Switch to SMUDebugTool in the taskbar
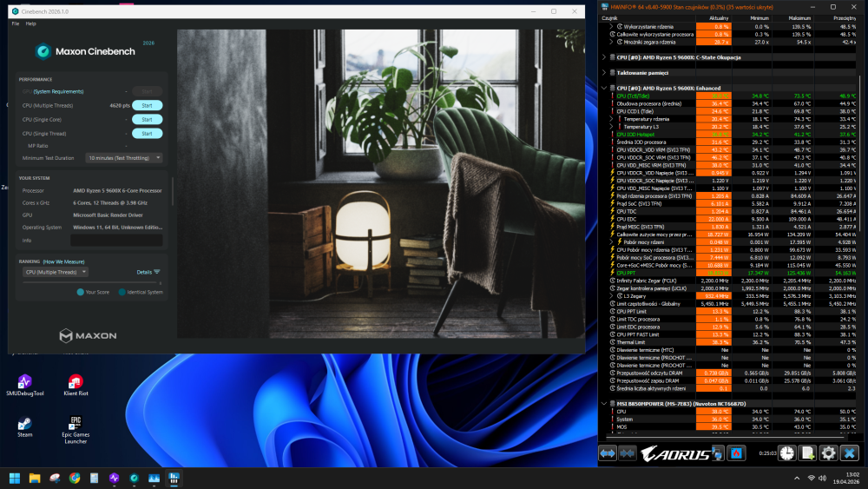Image resolution: width=868 pixels, height=489 pixels. [114, 478]
